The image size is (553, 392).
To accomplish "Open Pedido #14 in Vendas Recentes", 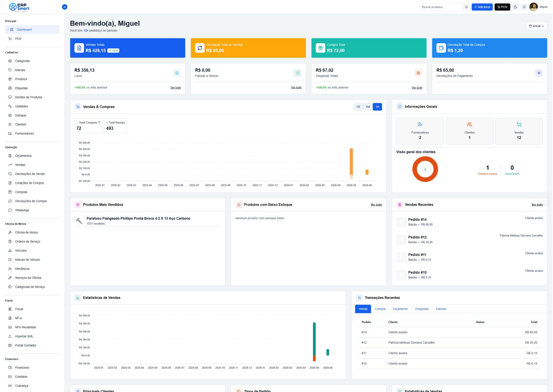I will click(x=417, y=219).
